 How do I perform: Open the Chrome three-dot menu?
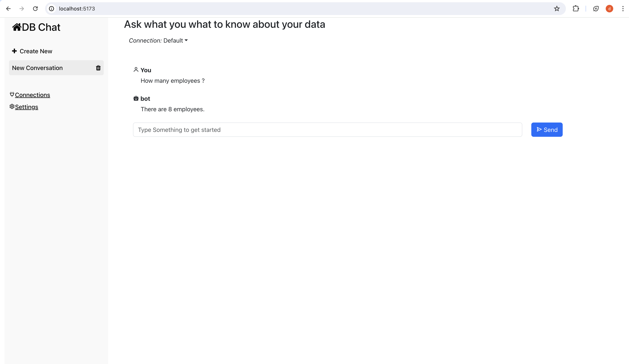click(x=623, y=9)
